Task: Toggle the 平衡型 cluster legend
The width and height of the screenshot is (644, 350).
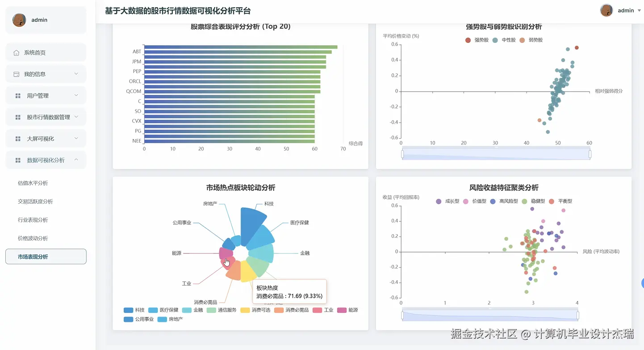Action: 560,202
